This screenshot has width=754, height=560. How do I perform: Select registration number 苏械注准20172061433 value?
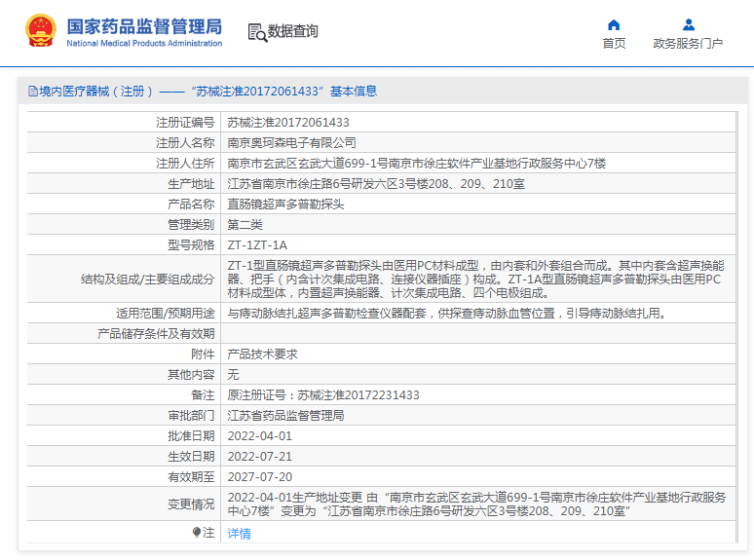[x=288, y=123]
